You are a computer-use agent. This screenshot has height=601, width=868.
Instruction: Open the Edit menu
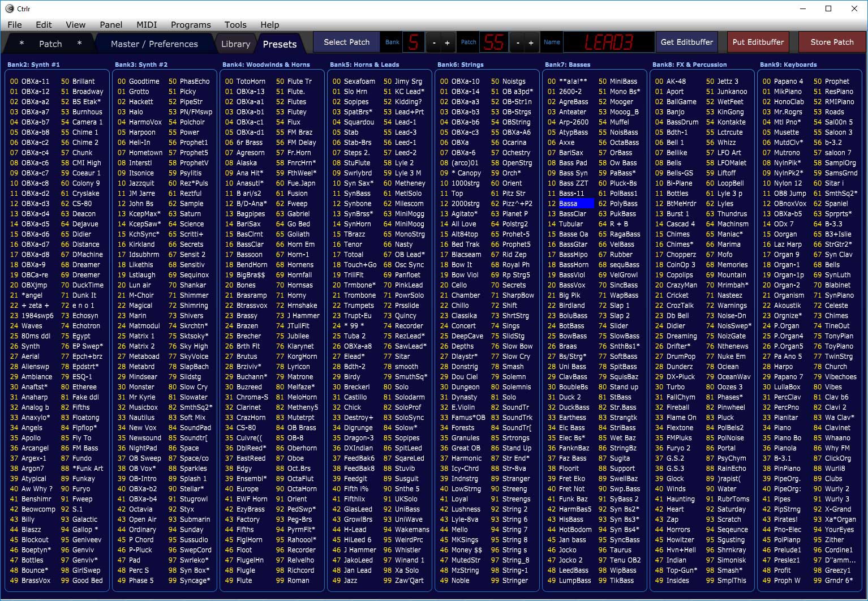pos(44,25)
